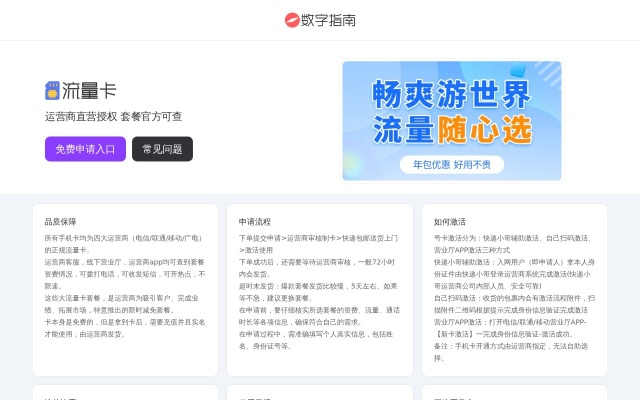Click the SIM card icon beside 流量卡

point(52,91)
